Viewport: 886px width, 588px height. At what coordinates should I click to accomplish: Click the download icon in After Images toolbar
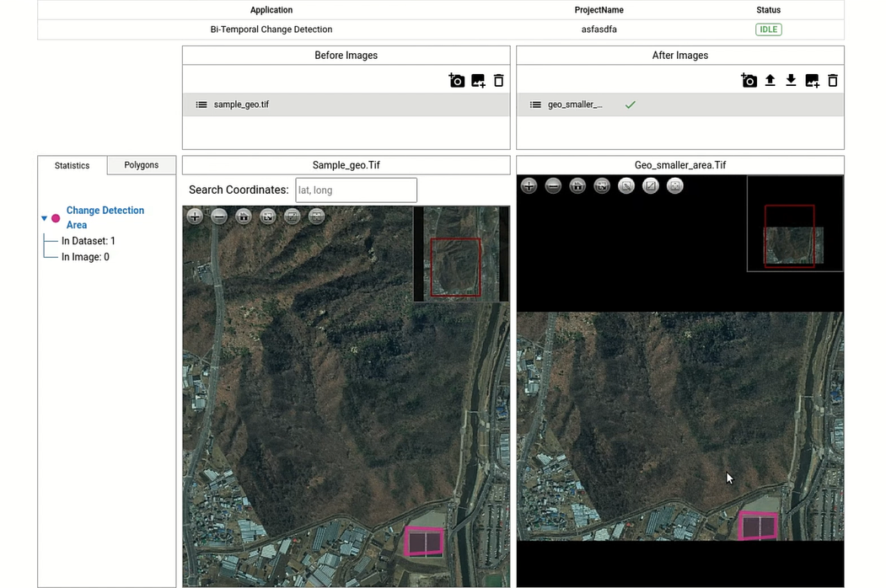(x=791, y=80)
